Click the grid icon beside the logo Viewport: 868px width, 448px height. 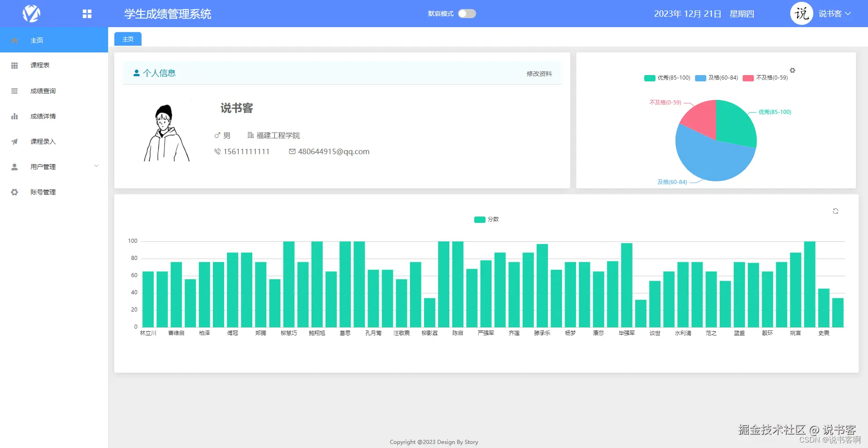pyautogui.click(x=86, y=14)
